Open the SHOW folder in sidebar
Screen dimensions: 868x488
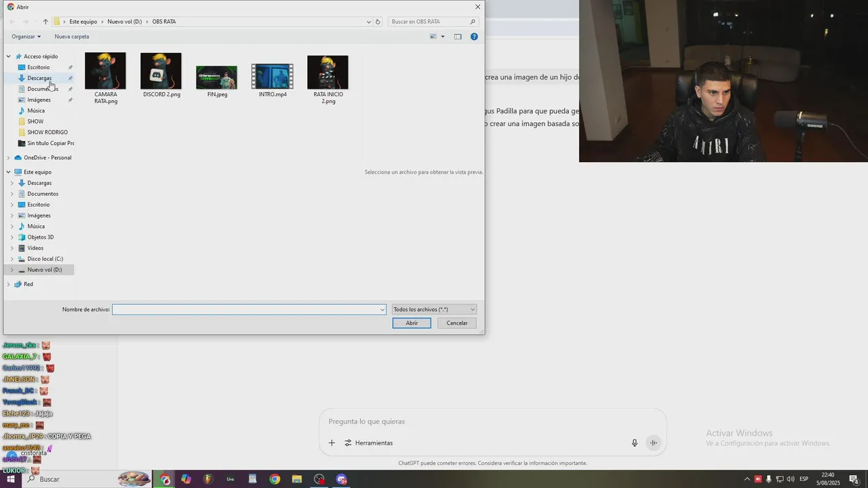pyautogui.click(x=35, y=121)
